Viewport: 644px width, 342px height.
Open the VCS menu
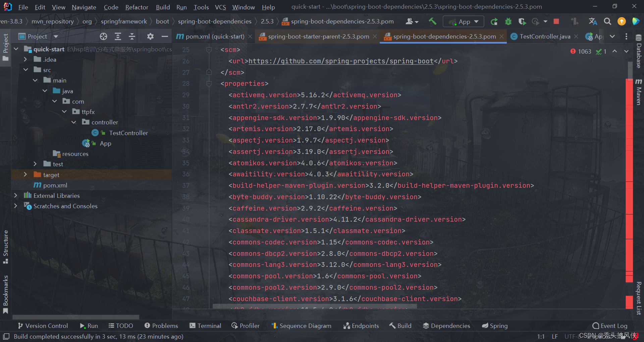pyautogui.click(x=220, y=7)
